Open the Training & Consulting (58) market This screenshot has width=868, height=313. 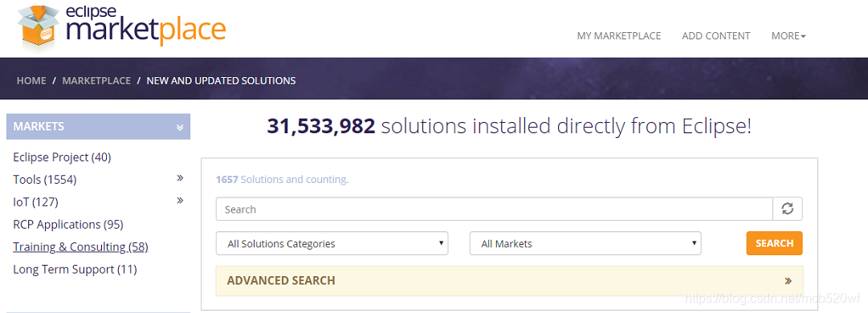pyautogui.click(x=81, y=246)
